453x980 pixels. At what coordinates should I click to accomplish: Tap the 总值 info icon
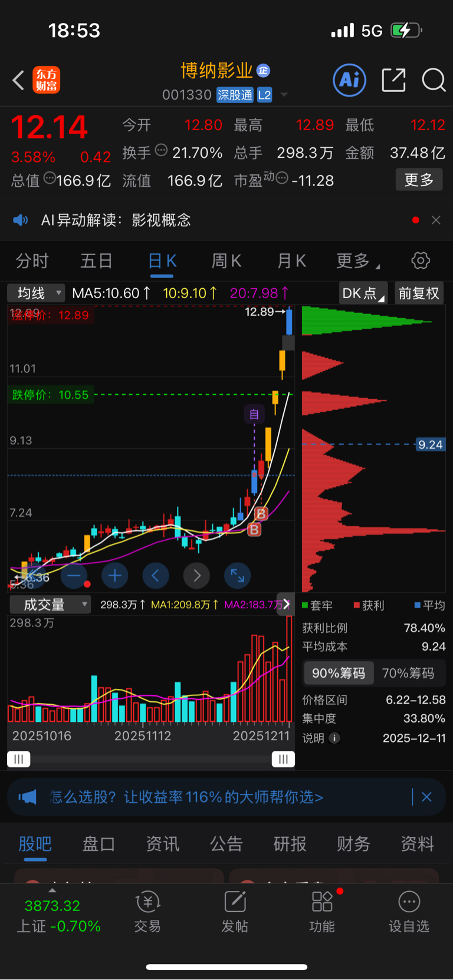point(50,177)
